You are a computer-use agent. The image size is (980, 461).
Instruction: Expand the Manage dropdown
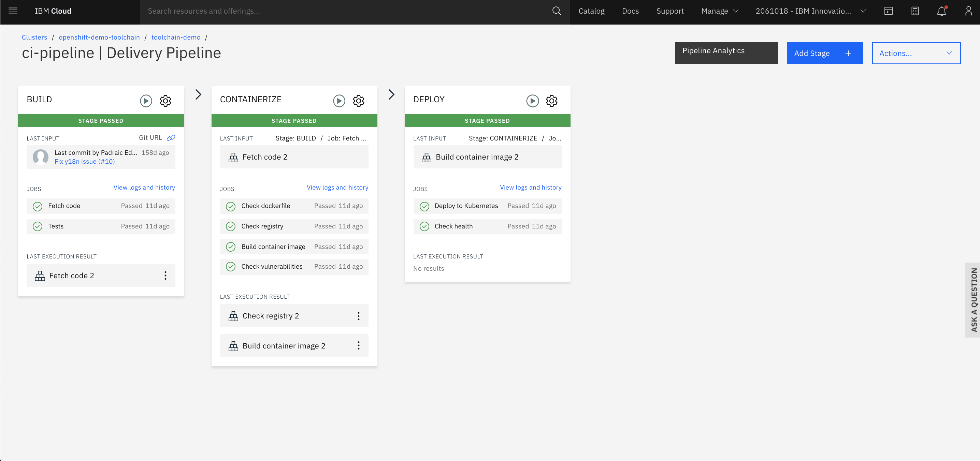point(720,11)
